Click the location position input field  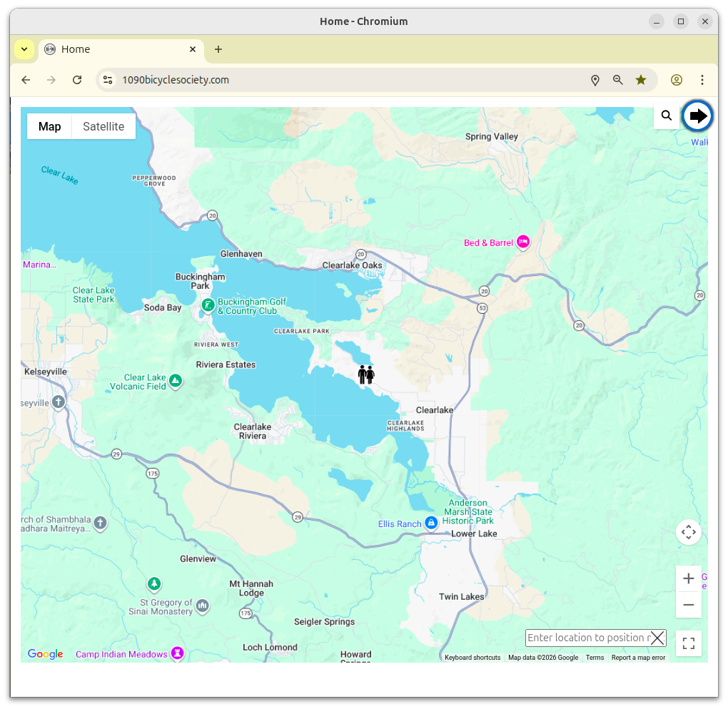[587, 638]
